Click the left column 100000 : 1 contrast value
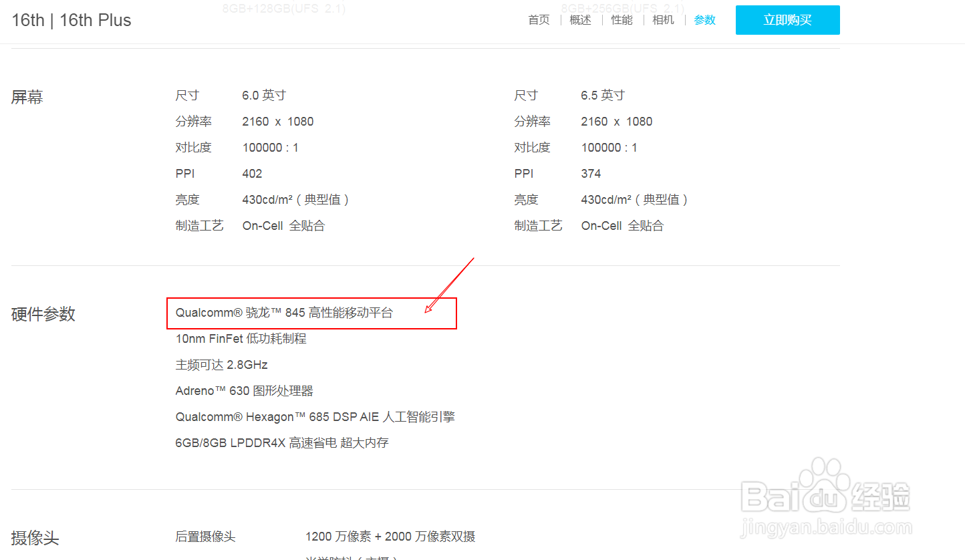 coord(271,148)
